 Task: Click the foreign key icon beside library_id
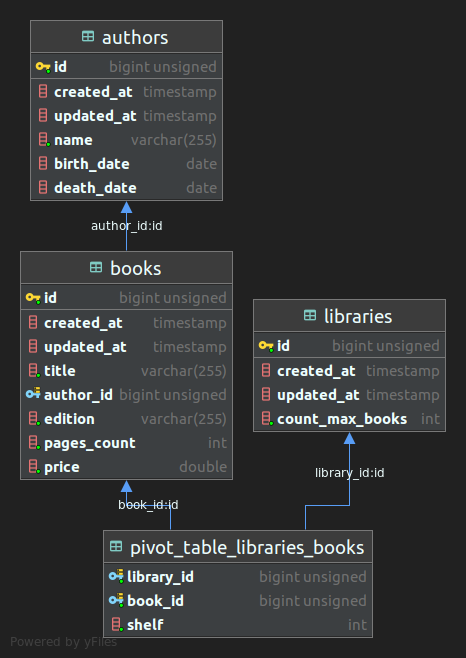pyautogui.click(x=116, y=576)
